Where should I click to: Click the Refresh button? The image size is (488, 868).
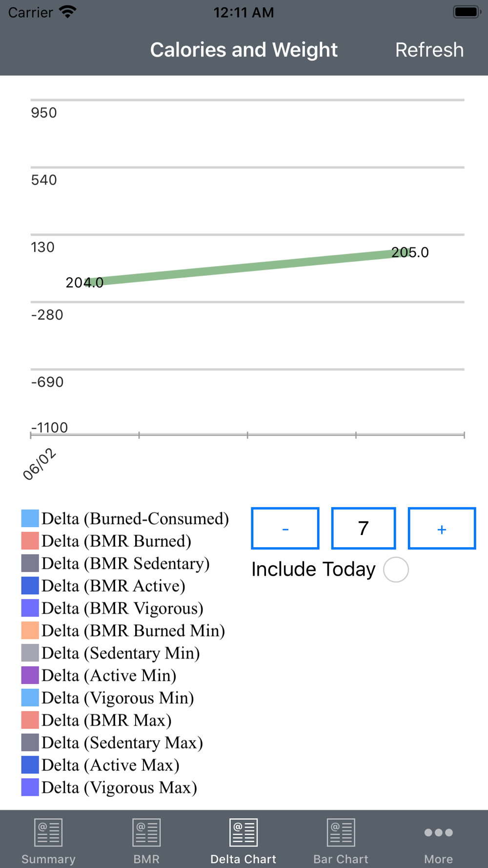429,50
